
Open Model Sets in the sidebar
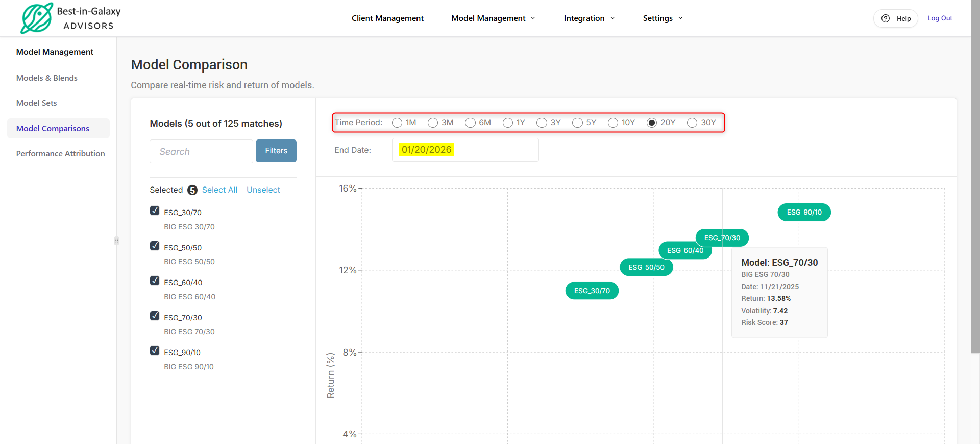(x=37, y=103)
